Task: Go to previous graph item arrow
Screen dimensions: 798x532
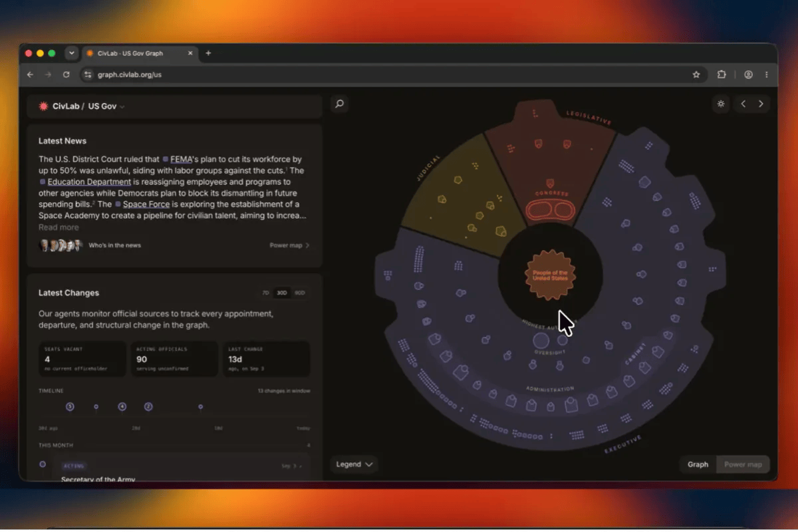Action: (743, 104)
